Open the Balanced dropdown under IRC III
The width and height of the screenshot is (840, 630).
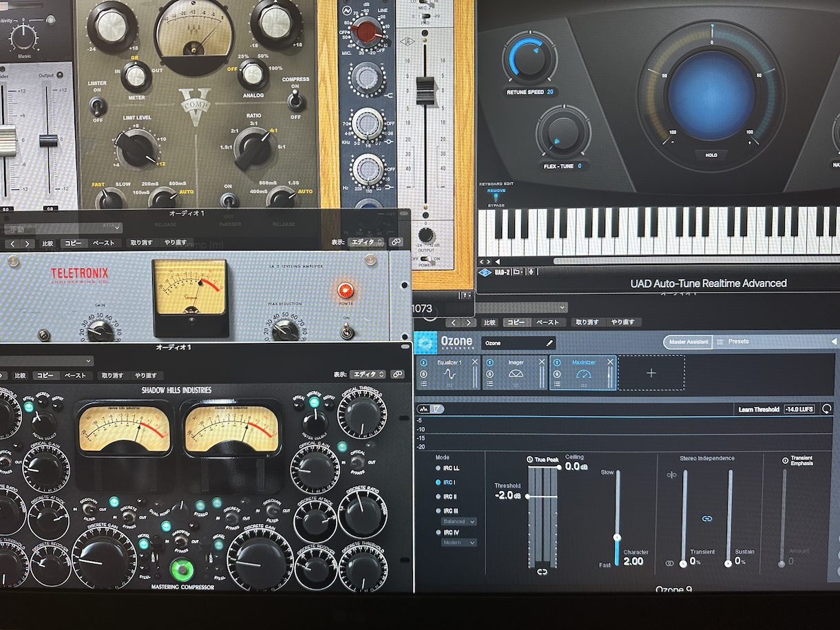(459, 521)
